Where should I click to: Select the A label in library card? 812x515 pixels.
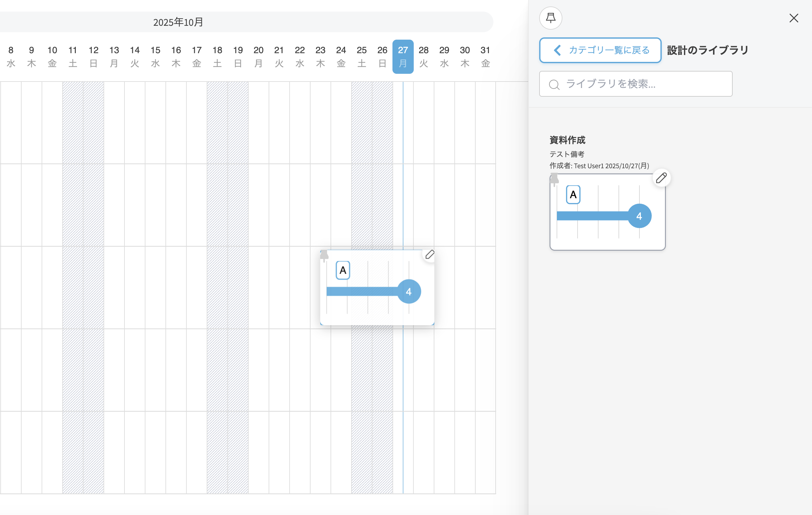(x=573, y=195)
